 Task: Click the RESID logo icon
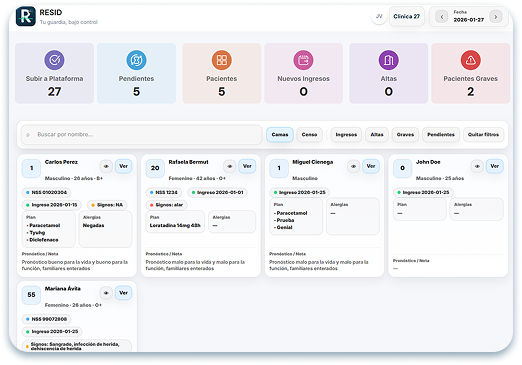coord(26,16)
